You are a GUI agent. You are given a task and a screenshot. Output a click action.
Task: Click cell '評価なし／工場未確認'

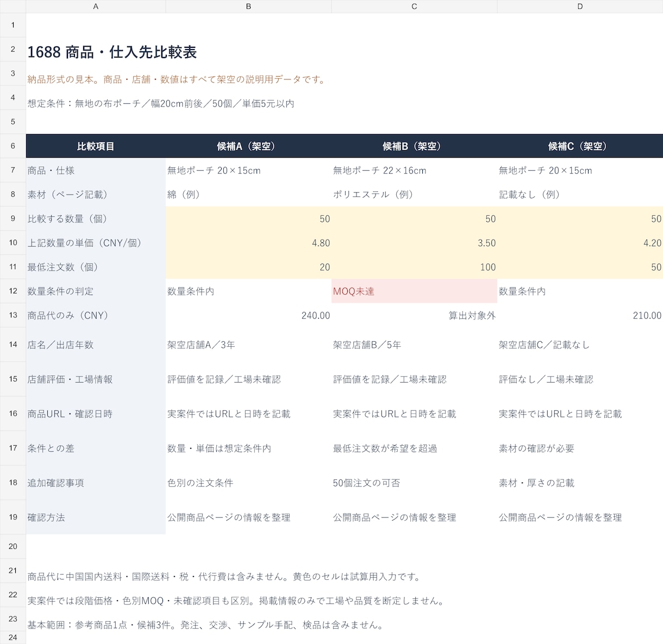coord(580,379)
